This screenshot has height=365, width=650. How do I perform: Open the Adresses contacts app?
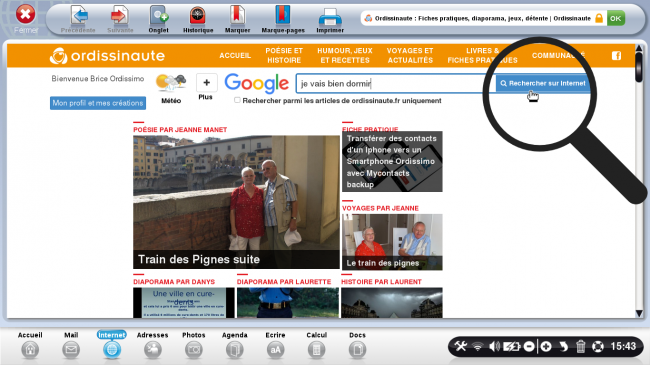[153, 350]
